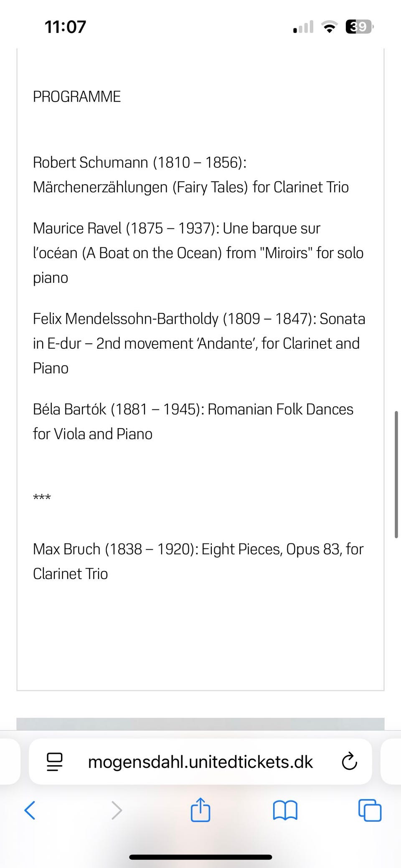The width and height of the screenshot is (401, 868).
Task: Open the Share sheet icon
Action: [x=200, y=810]
